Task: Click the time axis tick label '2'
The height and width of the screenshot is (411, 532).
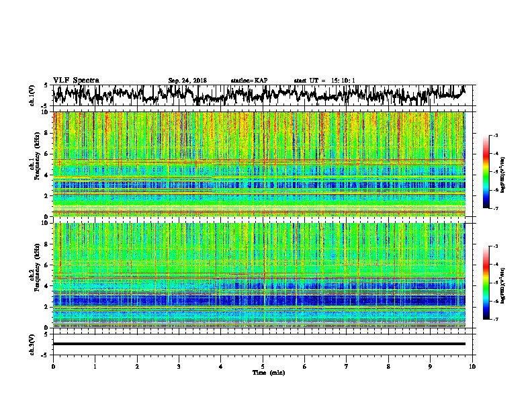Action: click(137, 367)
